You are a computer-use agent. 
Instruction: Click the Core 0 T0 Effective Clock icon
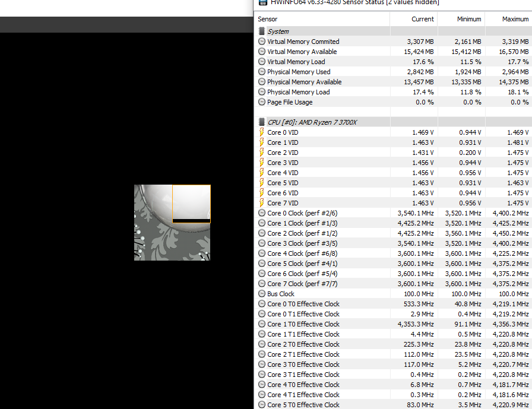(262, 304)
